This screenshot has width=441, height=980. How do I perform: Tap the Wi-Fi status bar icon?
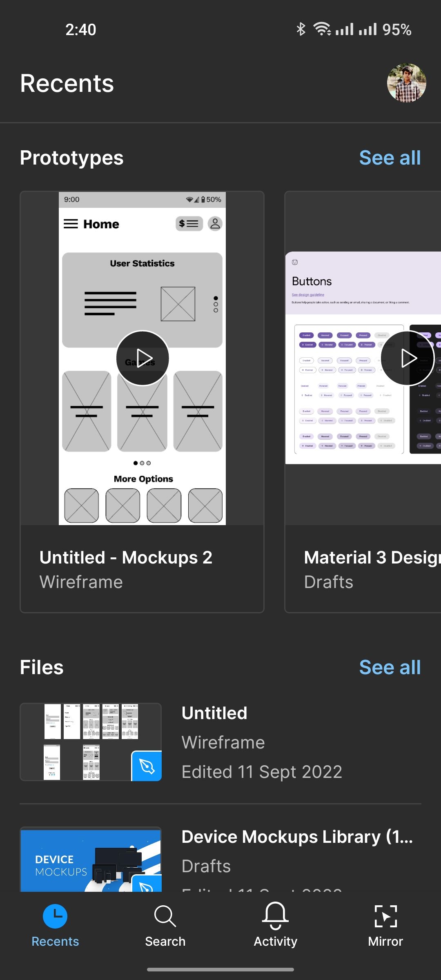[322, 29]
